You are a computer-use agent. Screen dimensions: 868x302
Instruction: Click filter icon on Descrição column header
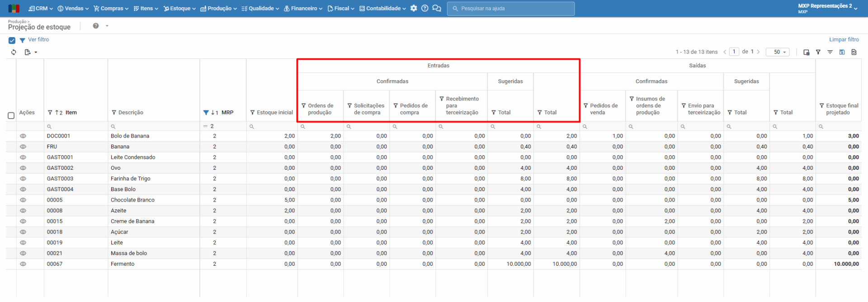[x=114, y=112]
